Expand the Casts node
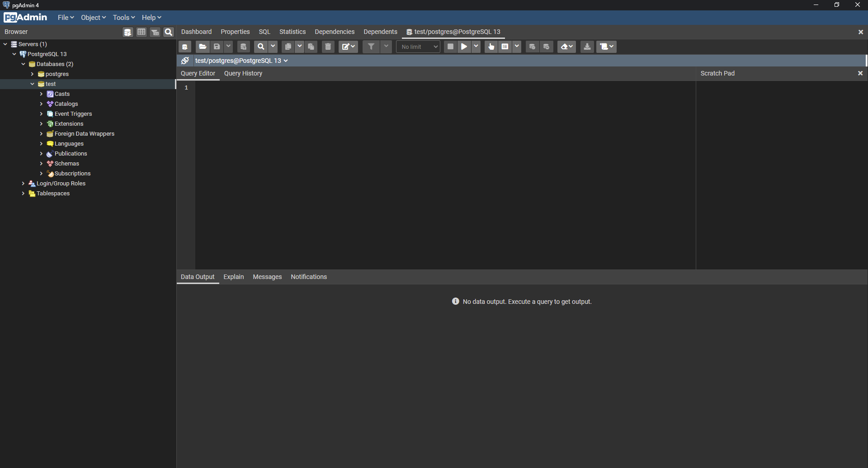The height and width of the screenshot is (468, 868). tap(42, 94)
